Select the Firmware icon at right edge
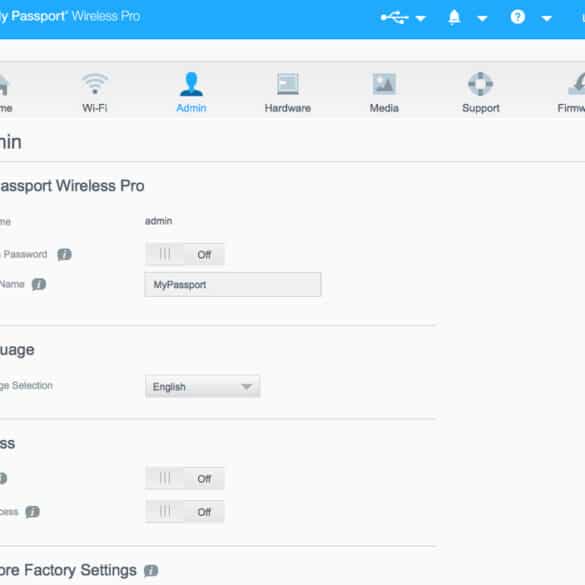Screen dimensions: 585x585 576,84
